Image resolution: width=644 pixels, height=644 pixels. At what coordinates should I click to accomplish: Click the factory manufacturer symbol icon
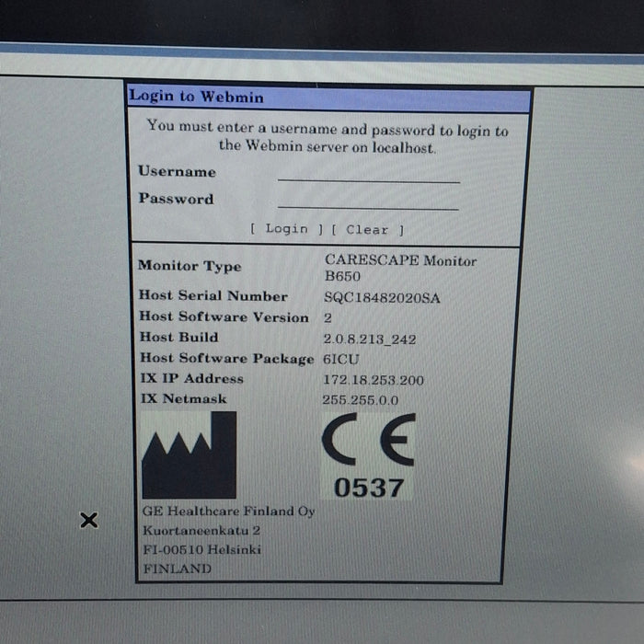tap(189, 455)
